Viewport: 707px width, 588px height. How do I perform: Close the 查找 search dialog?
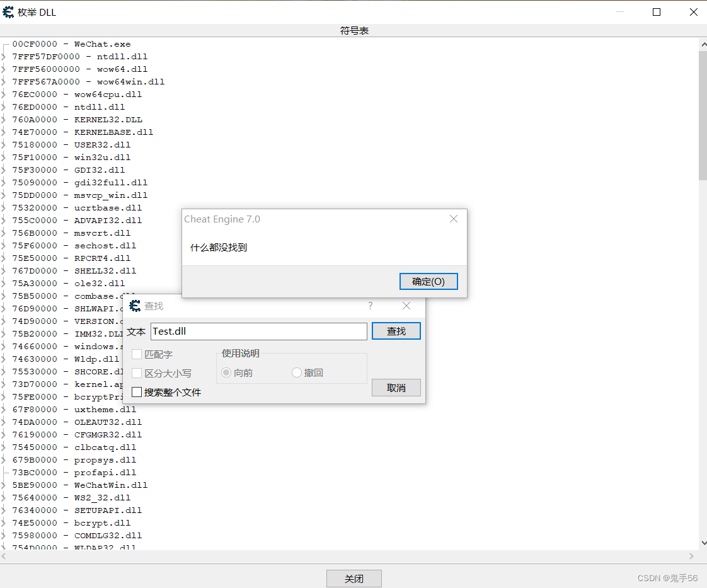[x=406, y=306]
